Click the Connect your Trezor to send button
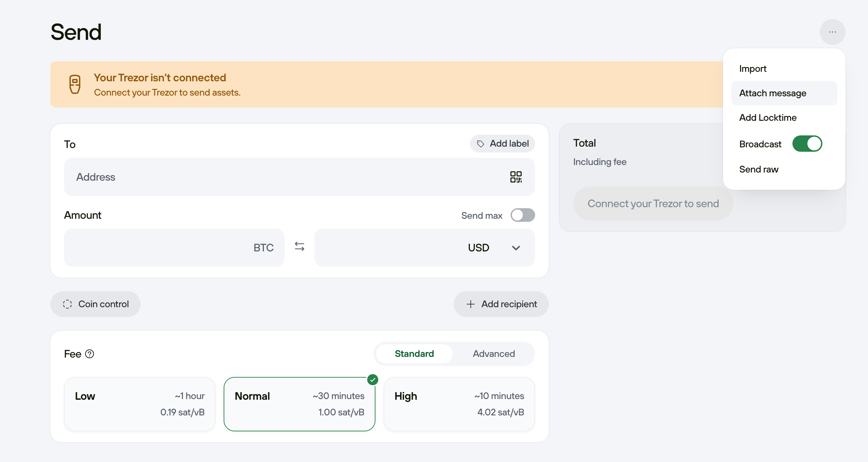Screen dimensions: 868x462 pos(653,203)
